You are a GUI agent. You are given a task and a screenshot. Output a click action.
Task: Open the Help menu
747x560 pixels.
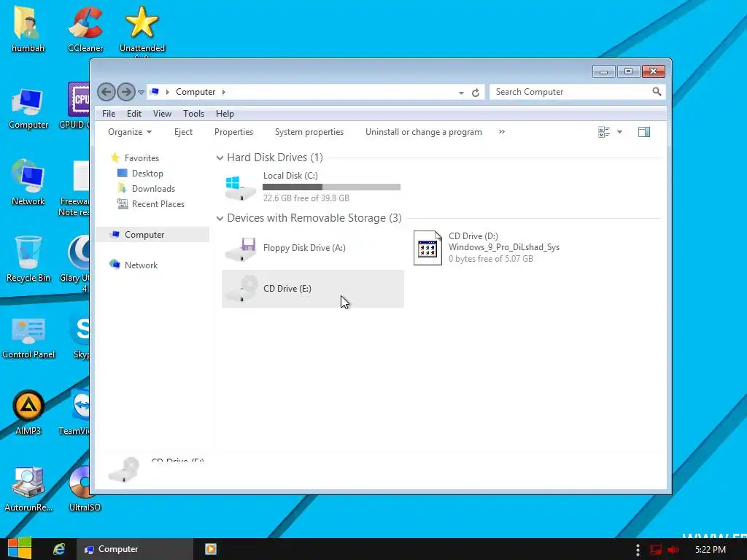click(225, 113)
